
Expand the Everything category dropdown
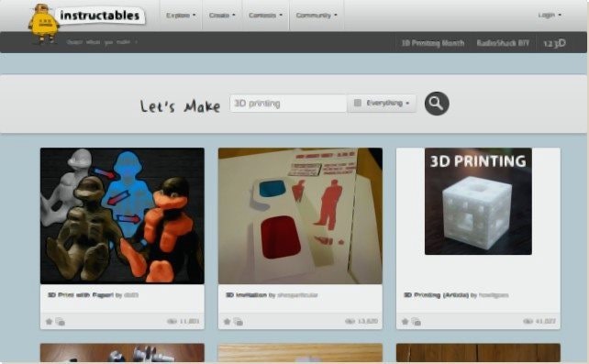[382, 103]
